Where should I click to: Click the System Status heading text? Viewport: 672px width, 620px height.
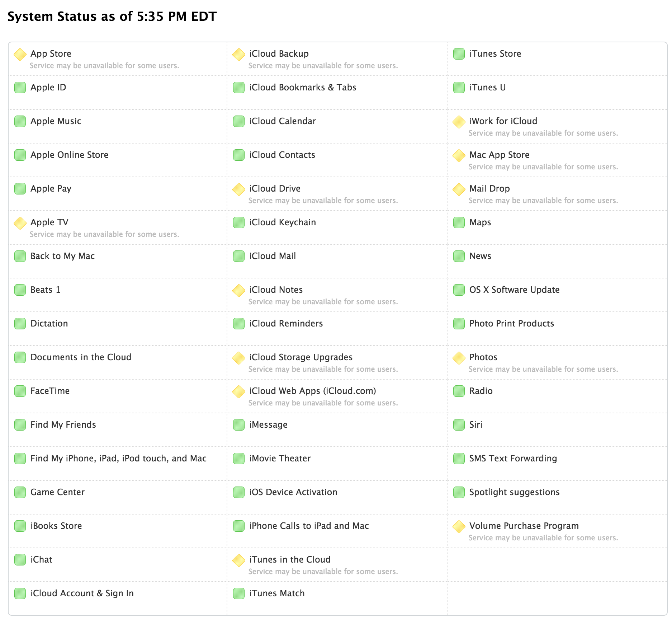pyautogui.click(x=112, y=17)
